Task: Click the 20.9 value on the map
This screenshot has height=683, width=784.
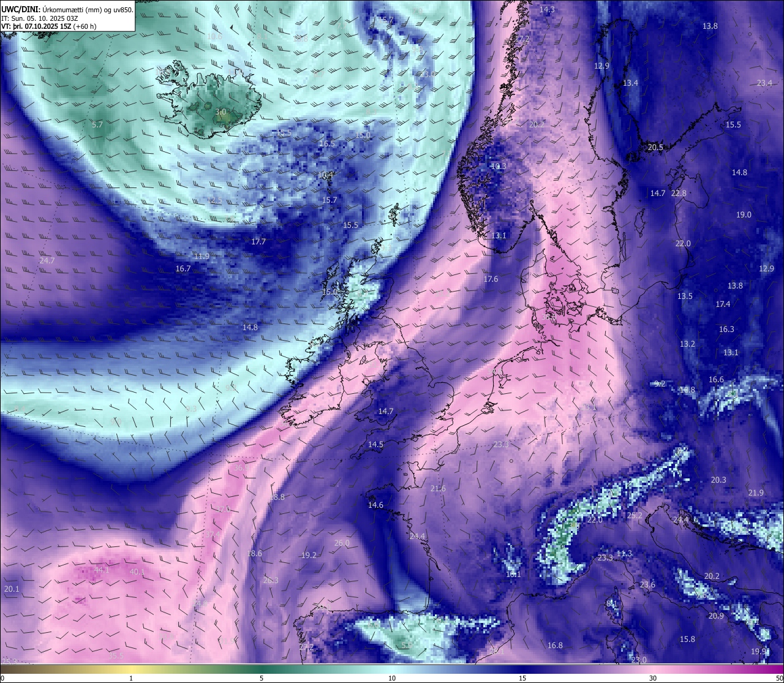Action: tap(716, 616)
